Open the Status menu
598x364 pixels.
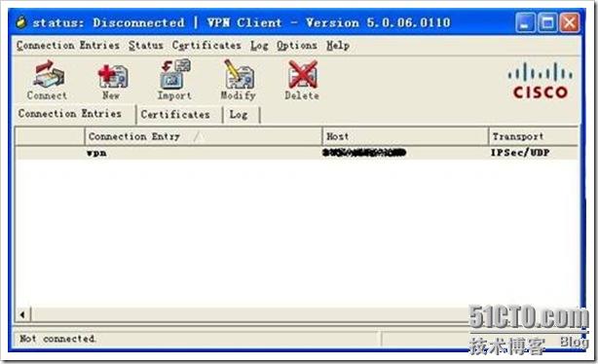tap(146, 46)
